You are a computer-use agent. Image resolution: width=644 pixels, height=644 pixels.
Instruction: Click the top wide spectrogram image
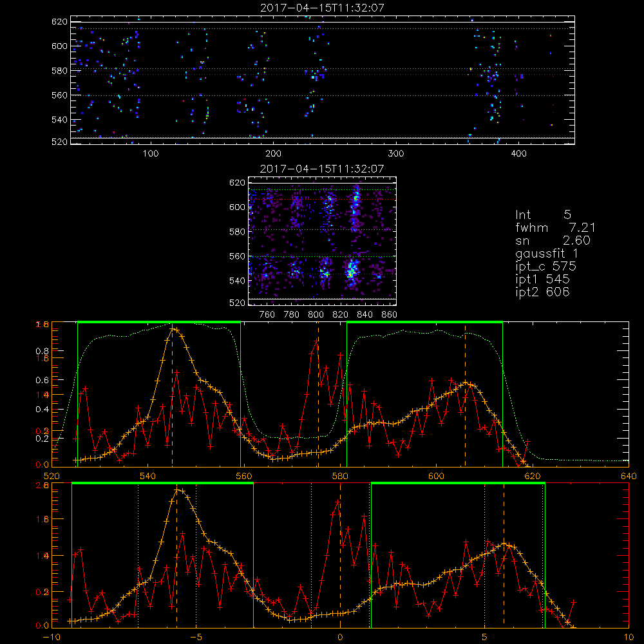pyautogui.click(x=323, y=80)
